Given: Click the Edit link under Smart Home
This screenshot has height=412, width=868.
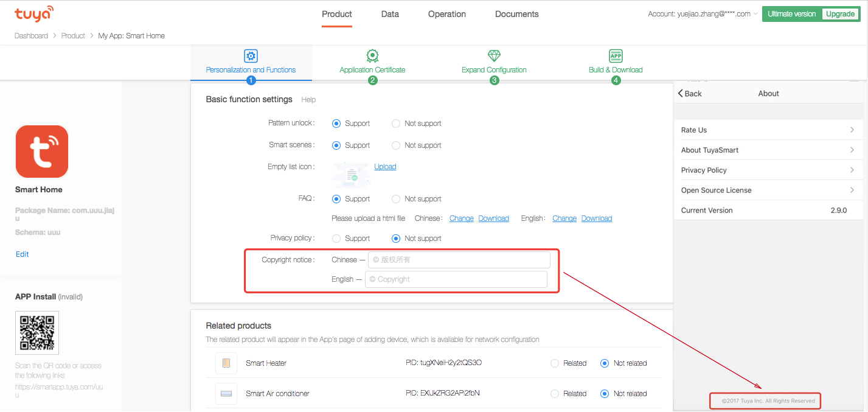Looking at the screenshot, I should (x=23, y=254).
